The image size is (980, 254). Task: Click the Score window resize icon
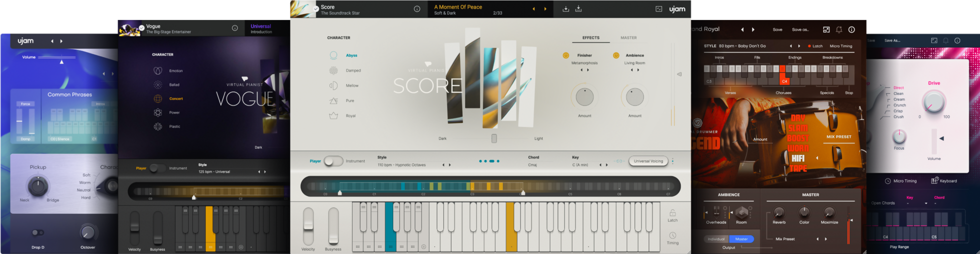(659, 9)
